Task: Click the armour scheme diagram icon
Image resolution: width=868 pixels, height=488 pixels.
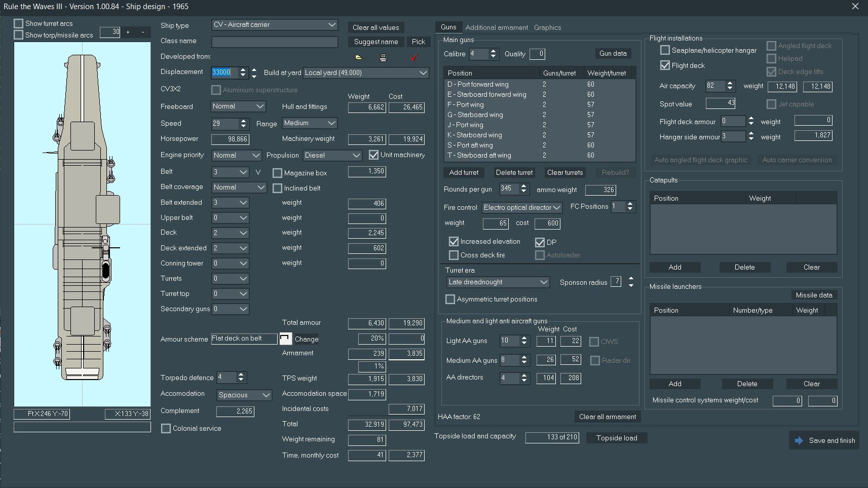Action: click(x=286, y=339)
